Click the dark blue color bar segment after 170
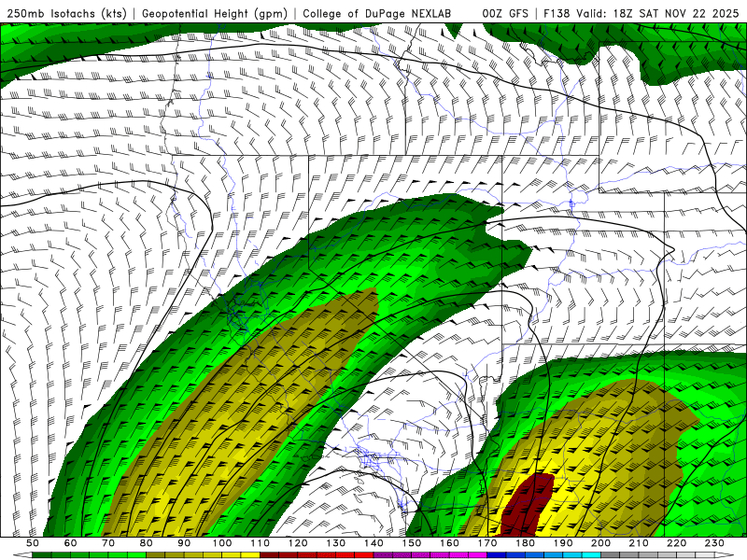 pyautogui.click(x=497, y=555)
